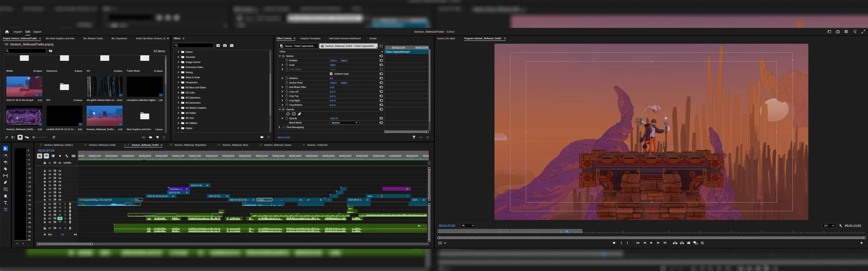Screen dimensions: 868x271
Task: Open the Kentum_ReReveal_Playstation sequence tab
Action: pyautogui.click(x=190, y=145)
